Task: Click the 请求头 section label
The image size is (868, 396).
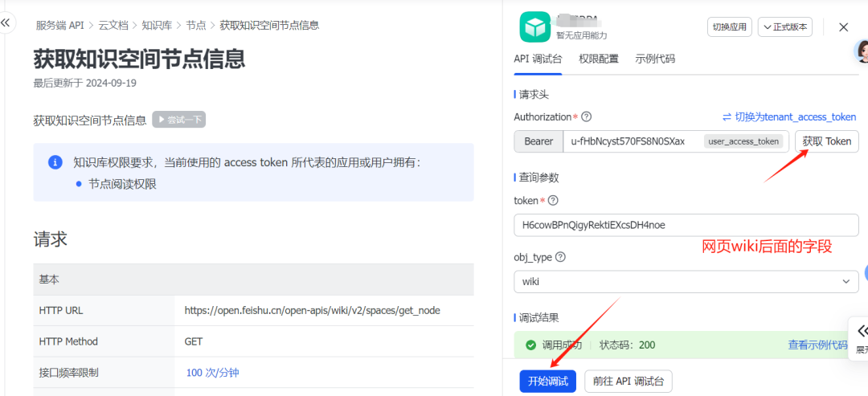Action: 534,95
